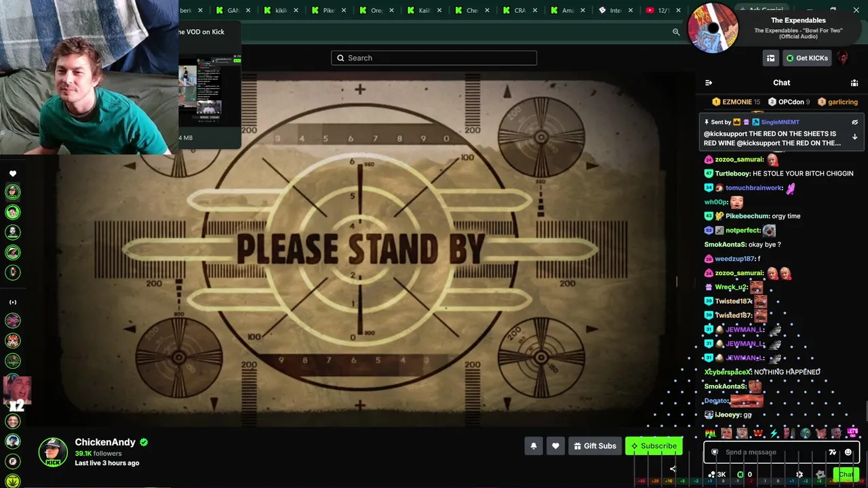Switch to the kikik browser tab
Viewport: 868px width, 488px height.
281,10
